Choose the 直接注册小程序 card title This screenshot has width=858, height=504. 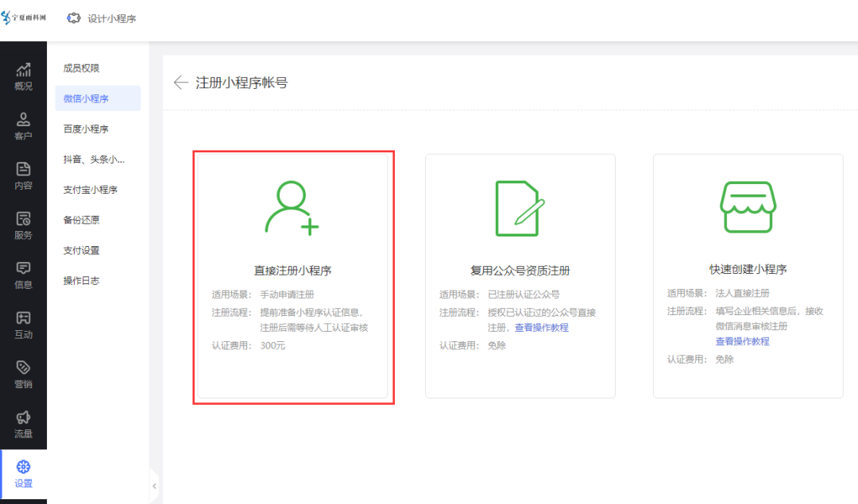pyautogui.click(x=292, y=271)
